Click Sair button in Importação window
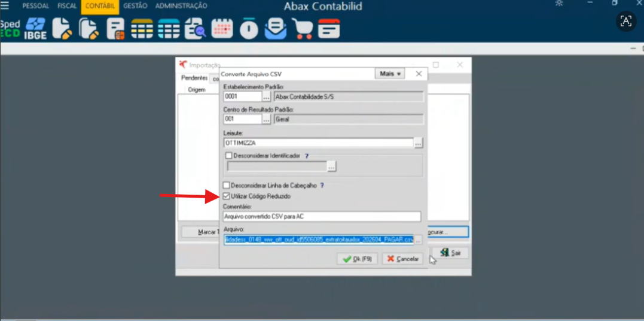Screen dimensions: 644x321 pyautogui.click(x=450, y=253)
